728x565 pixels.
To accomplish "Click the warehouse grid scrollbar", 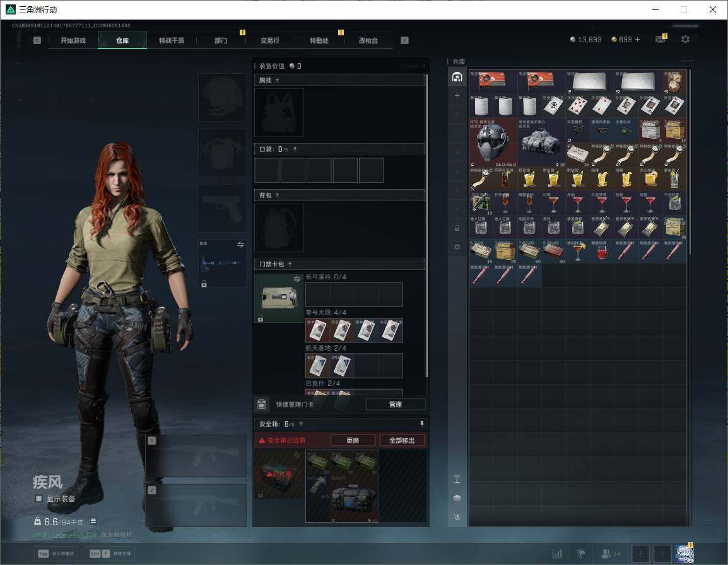I will 690,161.
